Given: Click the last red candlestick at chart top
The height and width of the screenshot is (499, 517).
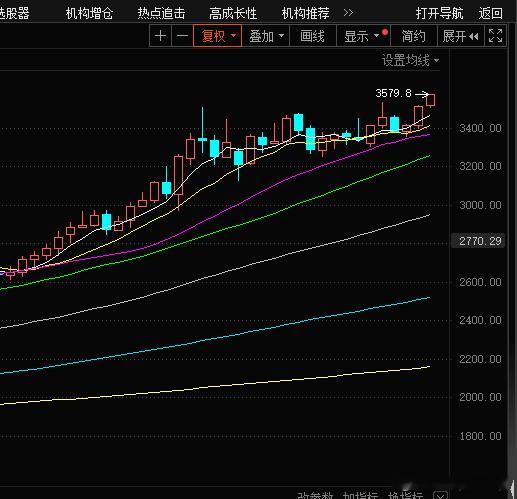Looking at the screenshot, I should (x=430, y=100).
